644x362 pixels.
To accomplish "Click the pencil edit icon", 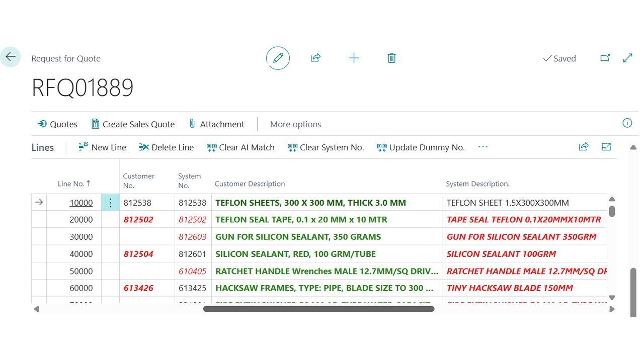I will click(278, 58).
